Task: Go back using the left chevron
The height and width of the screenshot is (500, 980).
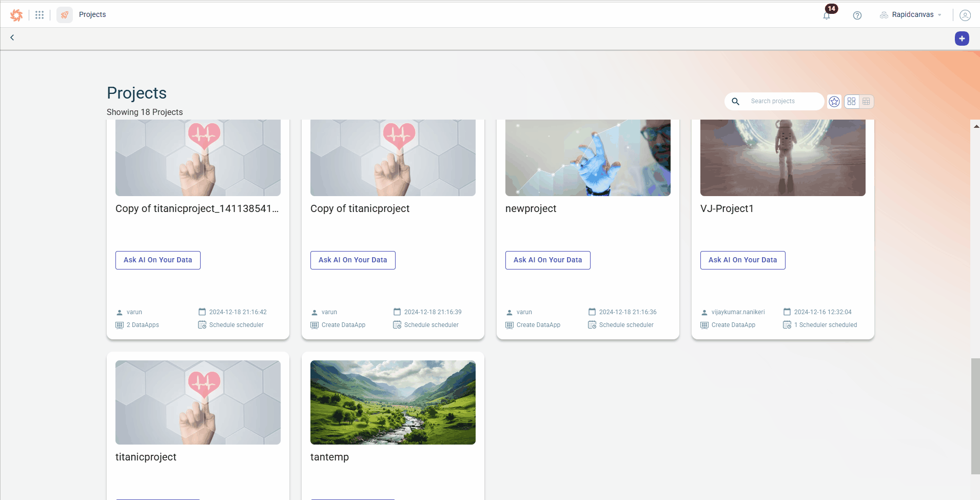Action: (x=12, y=37)
